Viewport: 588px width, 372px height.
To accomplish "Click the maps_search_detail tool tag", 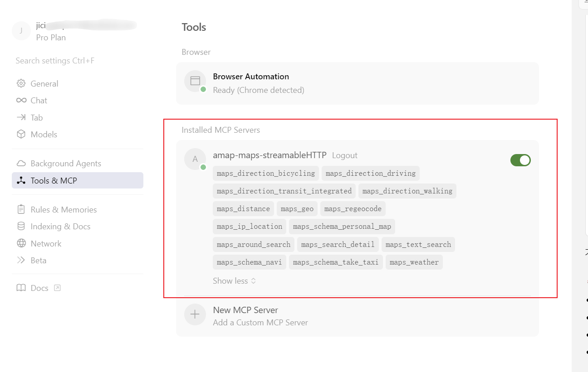I will pyautogui.click(x=338, y=244).
